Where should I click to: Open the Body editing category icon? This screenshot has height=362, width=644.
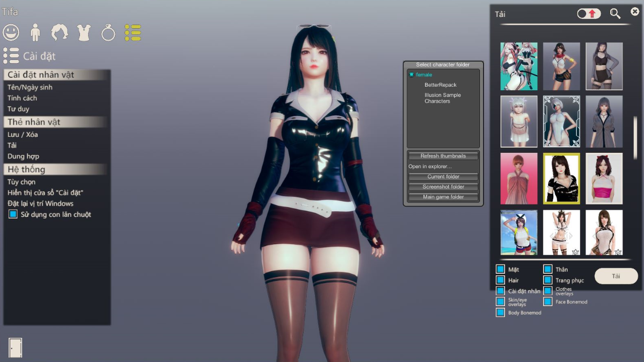pyautogui.click(x=35, y=32)
